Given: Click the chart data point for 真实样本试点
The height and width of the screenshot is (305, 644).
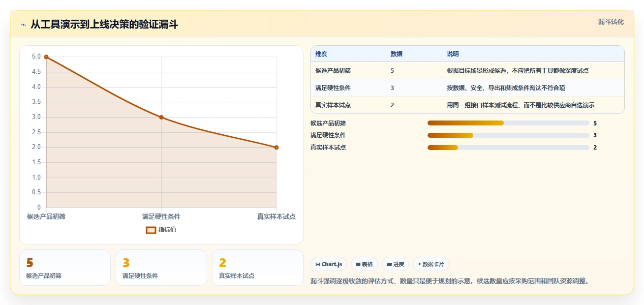Looking at the screenshot, I should [276, 147].
